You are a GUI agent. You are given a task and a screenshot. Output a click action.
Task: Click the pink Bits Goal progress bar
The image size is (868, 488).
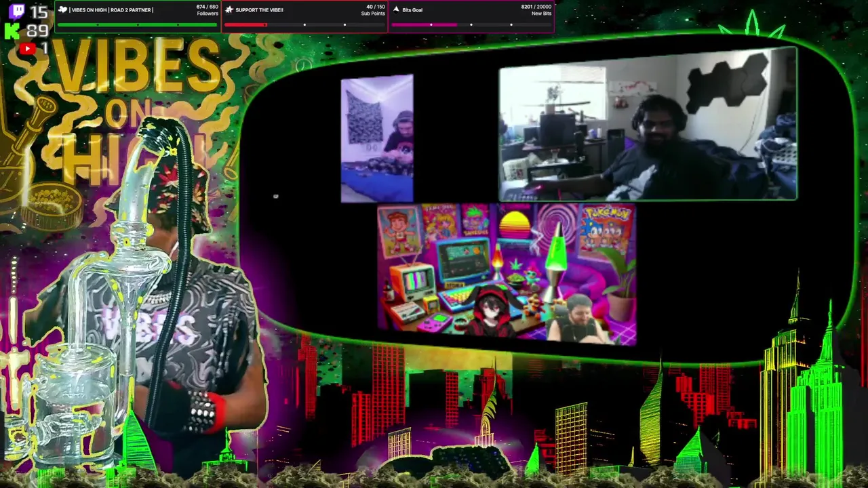coord(471,25)
